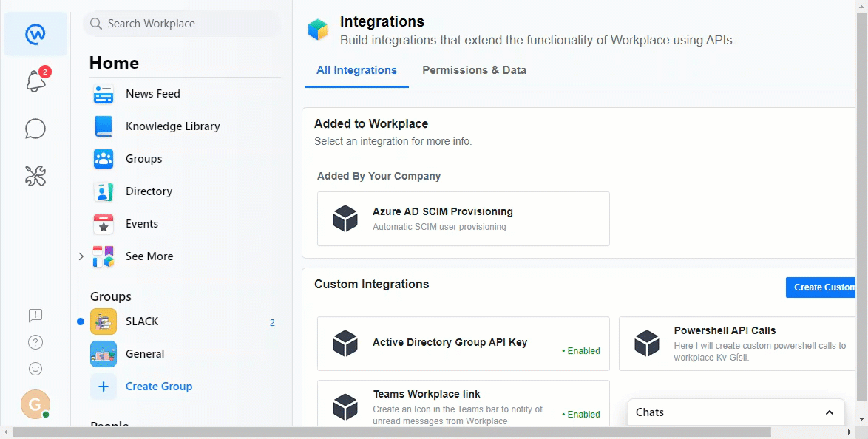Click the Create Group link
This screenshot has width=868, height=439.
pos(158,387)
